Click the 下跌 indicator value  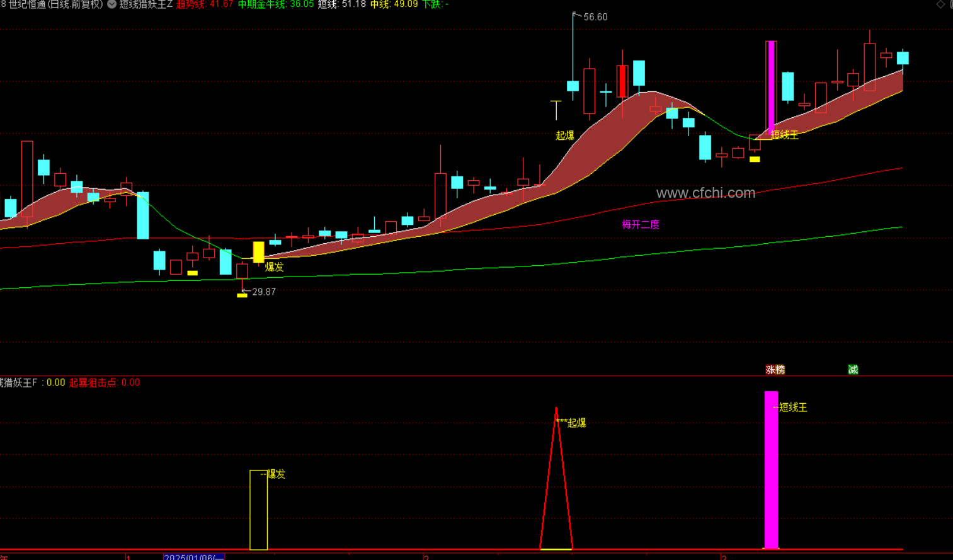pyautogui.click(x=435, y=4)
